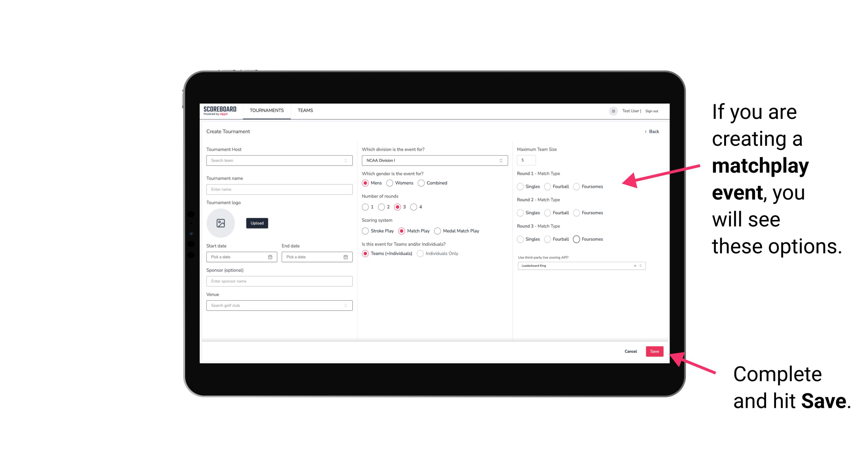The width and height of the screenshot is (868, 467).
Task: Click the Save tournament button
Action: point(655,351)
